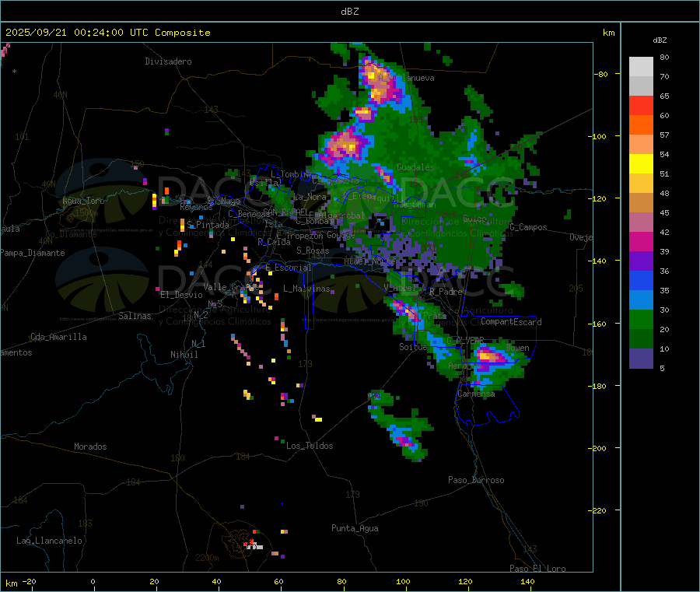Click the Paso El Loro map label

[537, 569]
